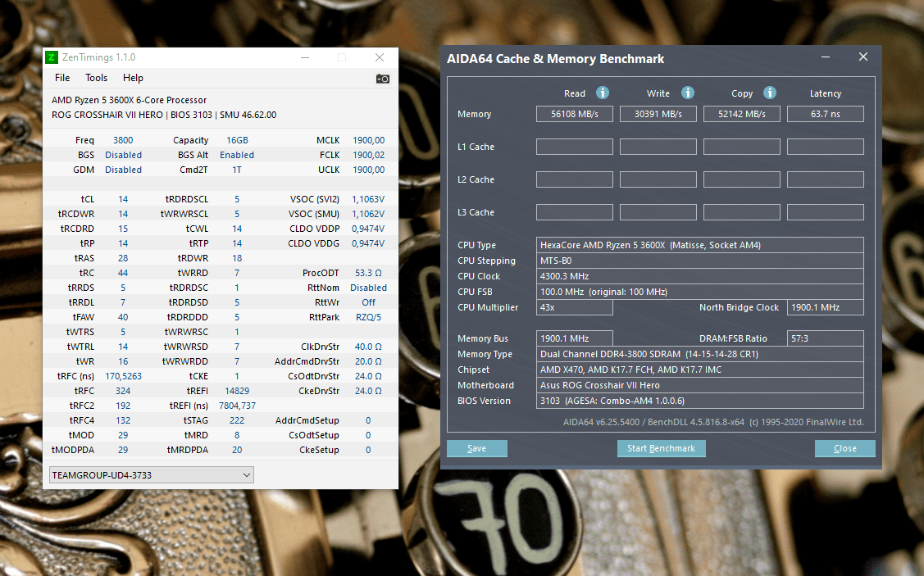The image size is (924, 576).
Task: Minimize the AIDA64 benchmark window
Action: [826, 57]
